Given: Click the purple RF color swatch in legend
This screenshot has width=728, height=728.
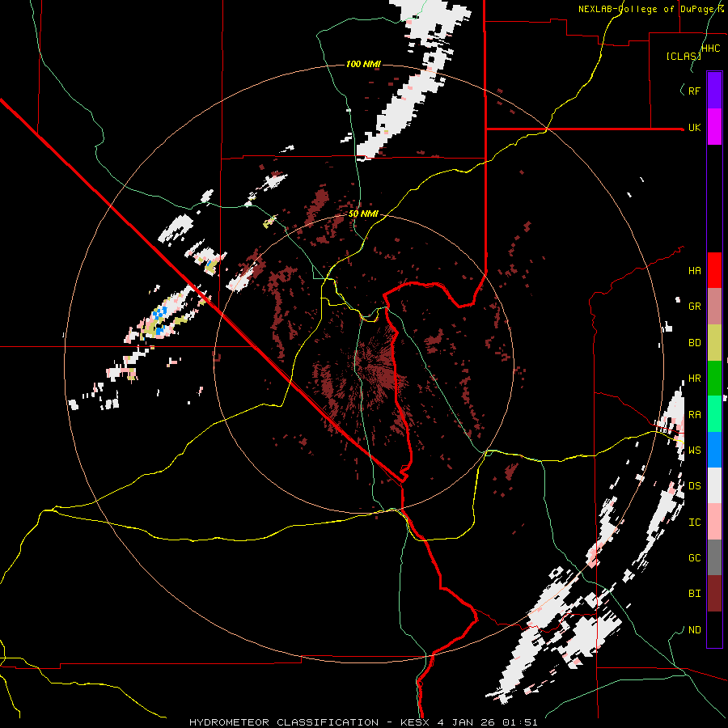Looking at the screenshot, I should pyautogui.click(x=714, y=91).
